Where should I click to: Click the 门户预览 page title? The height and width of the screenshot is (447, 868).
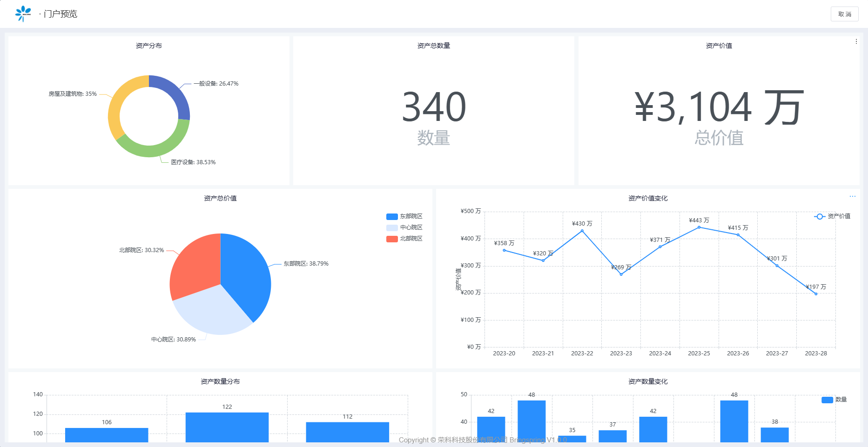[x=61, y=14]
